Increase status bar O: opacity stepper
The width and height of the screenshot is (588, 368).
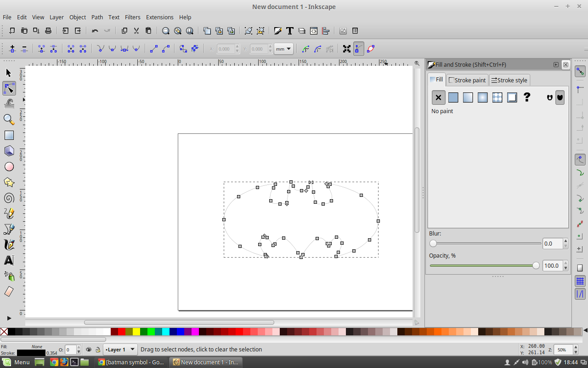pos(79,347)
